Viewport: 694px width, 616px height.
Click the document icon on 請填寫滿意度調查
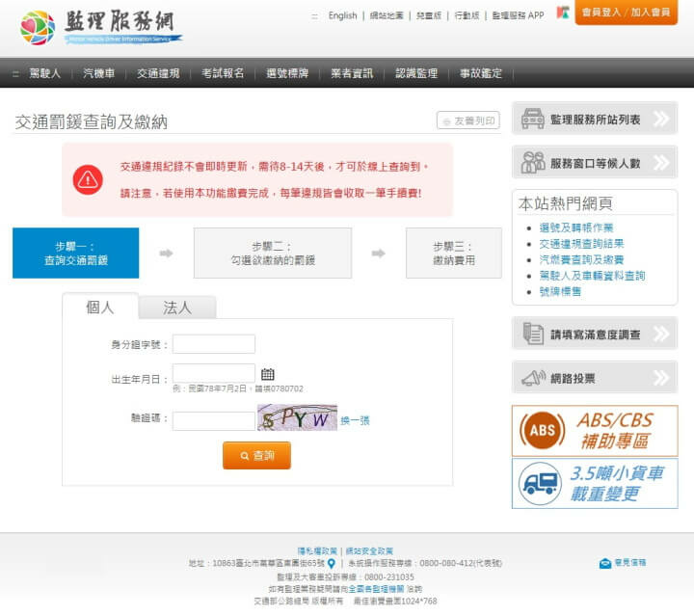pyautogui.click(x=533, y=334)
